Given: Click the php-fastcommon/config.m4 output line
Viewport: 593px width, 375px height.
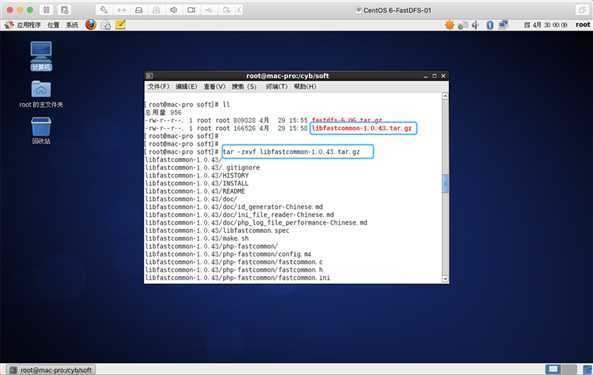Looking at the screenshot, I should click(228, 254).
